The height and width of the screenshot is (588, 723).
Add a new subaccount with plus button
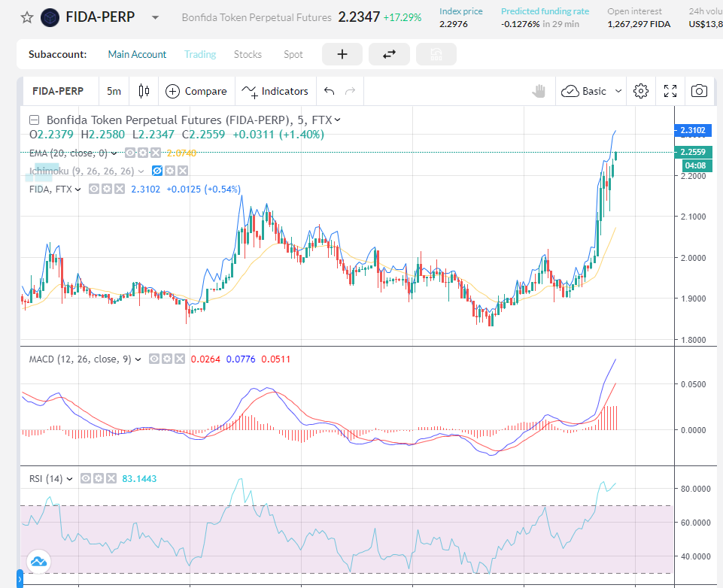342,54
